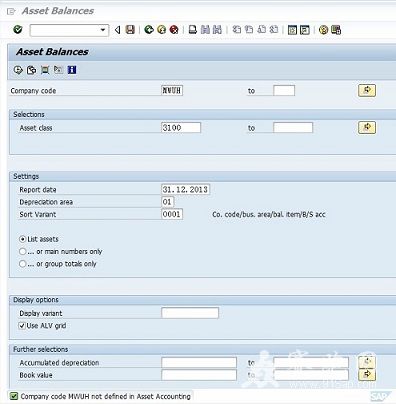Open multiple selection for Asset class

click(x=367, y=128)
